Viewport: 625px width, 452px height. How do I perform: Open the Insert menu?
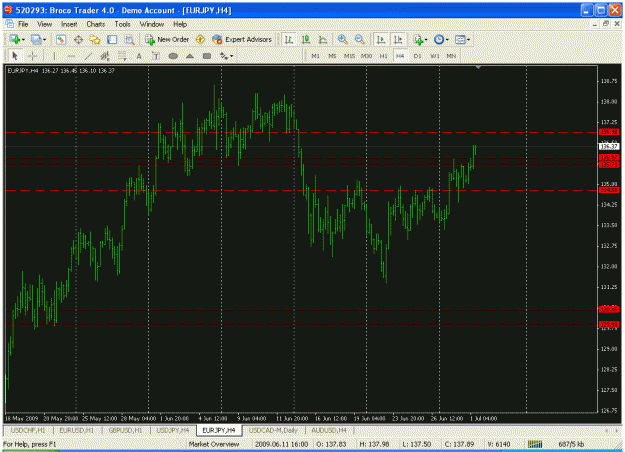click(69, 24)
